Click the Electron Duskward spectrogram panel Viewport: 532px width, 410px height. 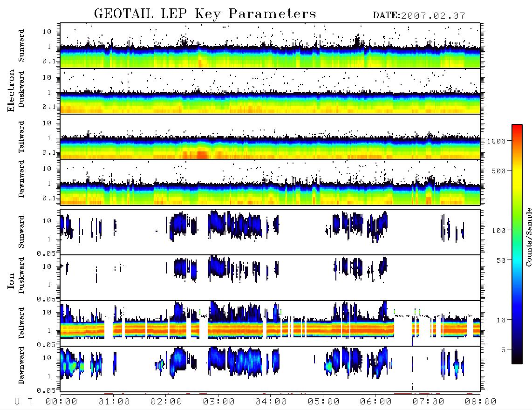click(270, 91)
